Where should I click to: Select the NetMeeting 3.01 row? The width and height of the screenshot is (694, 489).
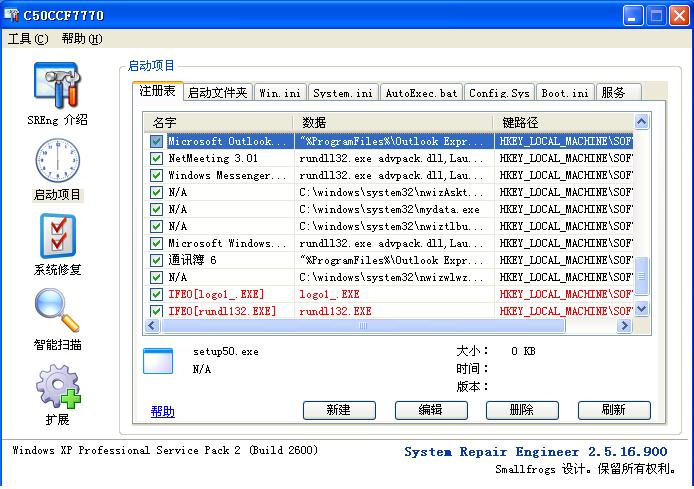pos(389,158)
